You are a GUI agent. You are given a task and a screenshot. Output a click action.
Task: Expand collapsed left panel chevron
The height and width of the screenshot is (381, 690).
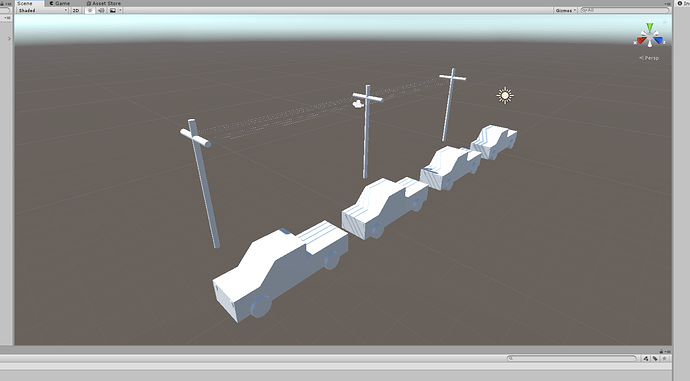tap(9, 39)
